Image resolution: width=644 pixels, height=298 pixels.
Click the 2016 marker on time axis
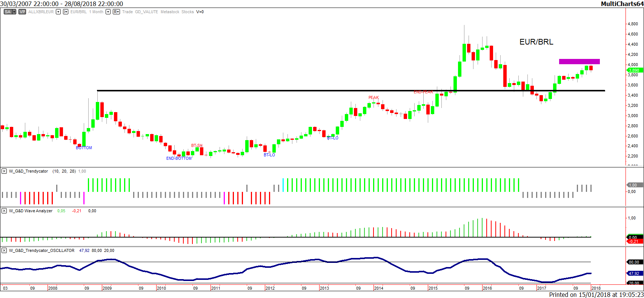pyautogui.click(x=487, y=288)
